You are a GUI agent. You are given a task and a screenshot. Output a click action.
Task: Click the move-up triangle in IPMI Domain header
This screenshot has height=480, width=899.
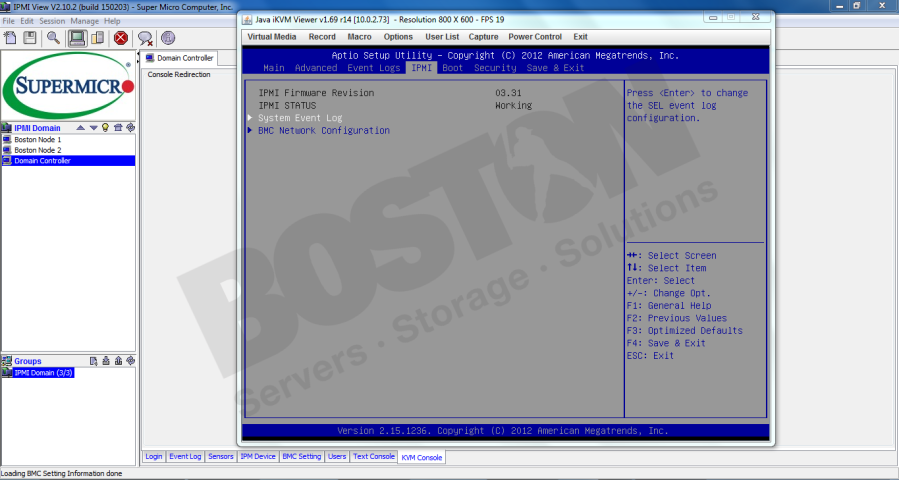81,128
